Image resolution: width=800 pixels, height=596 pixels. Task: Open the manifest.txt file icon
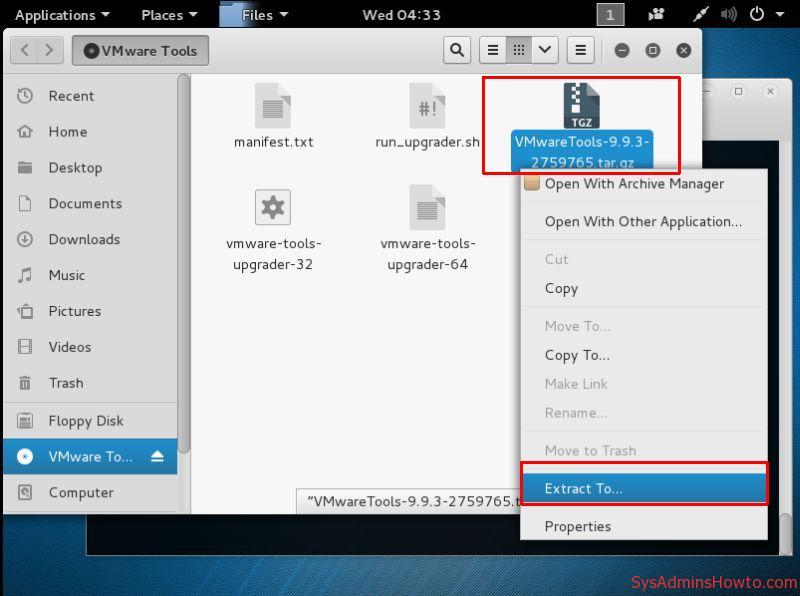(273, 106)
